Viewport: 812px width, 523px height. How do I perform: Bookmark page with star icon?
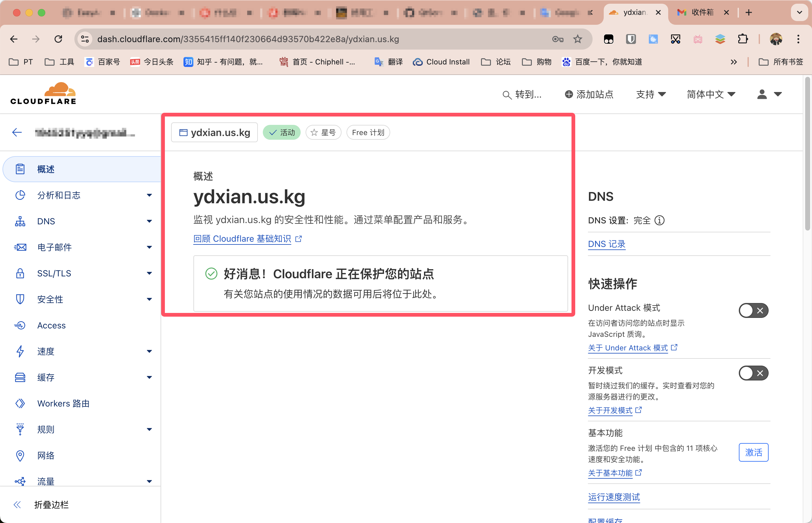578,39
